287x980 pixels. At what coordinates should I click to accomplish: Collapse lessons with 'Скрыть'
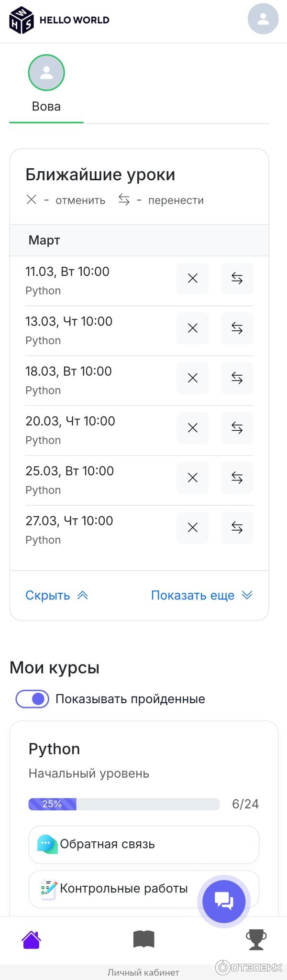click(x=56, y=595)
